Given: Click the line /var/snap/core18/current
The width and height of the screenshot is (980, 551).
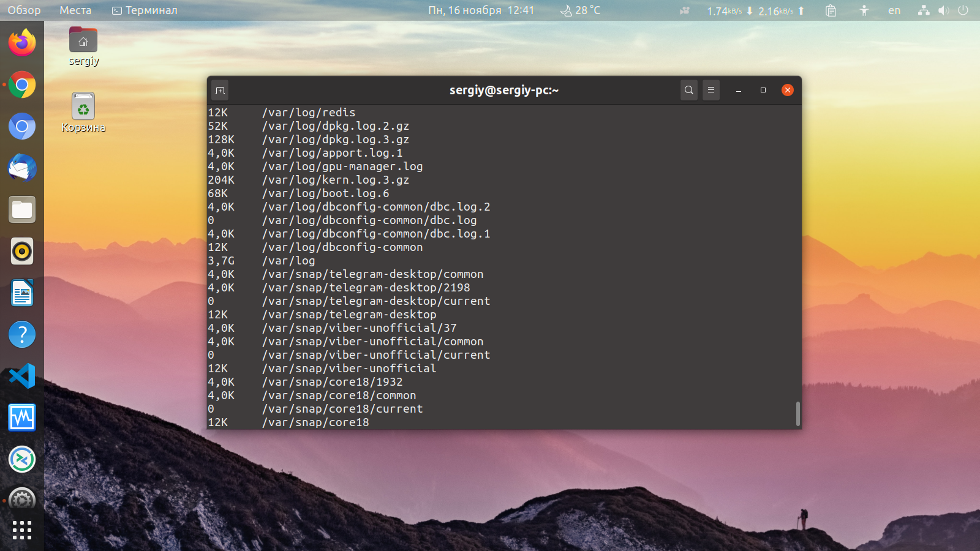Looking at the screenshot, I should (x=342, y=409).
